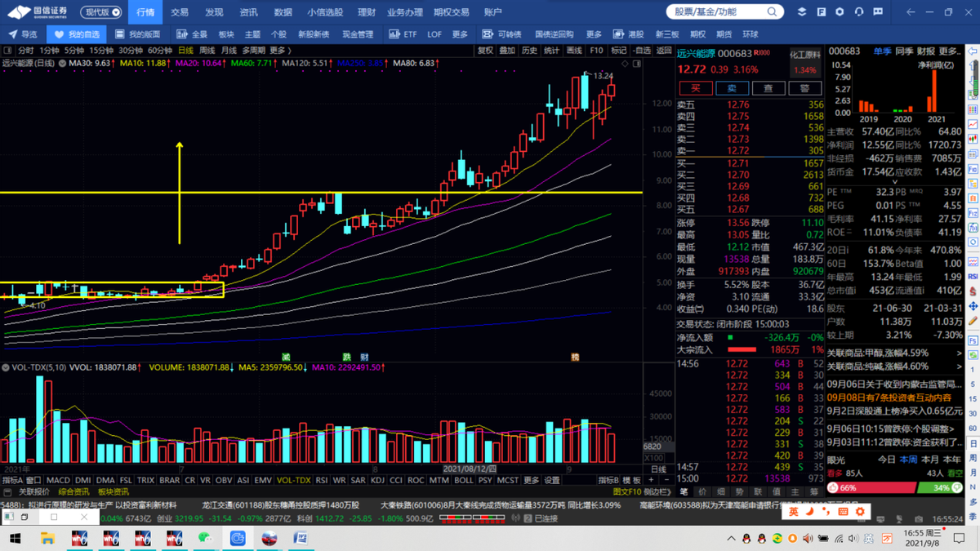This screenshot has width=980, height=551.
Task: Expand 更多 next to 财报 in financials panel
Action: (950, 51)
